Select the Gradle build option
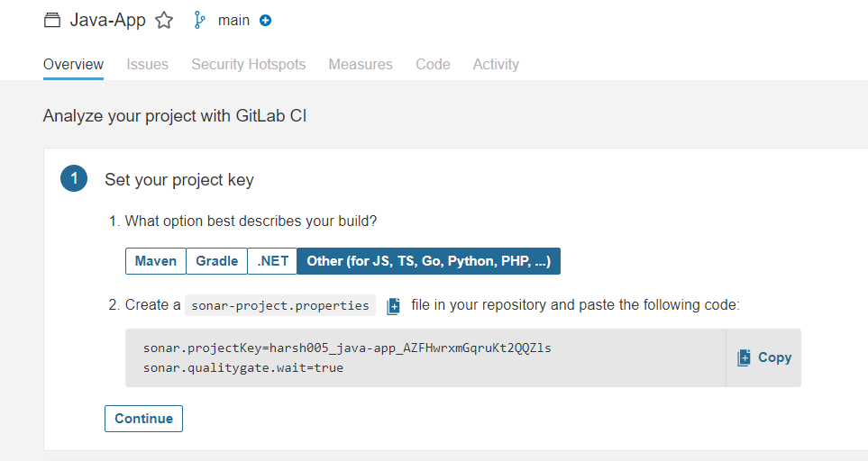 pyautogui.click(x=216, y=261)
